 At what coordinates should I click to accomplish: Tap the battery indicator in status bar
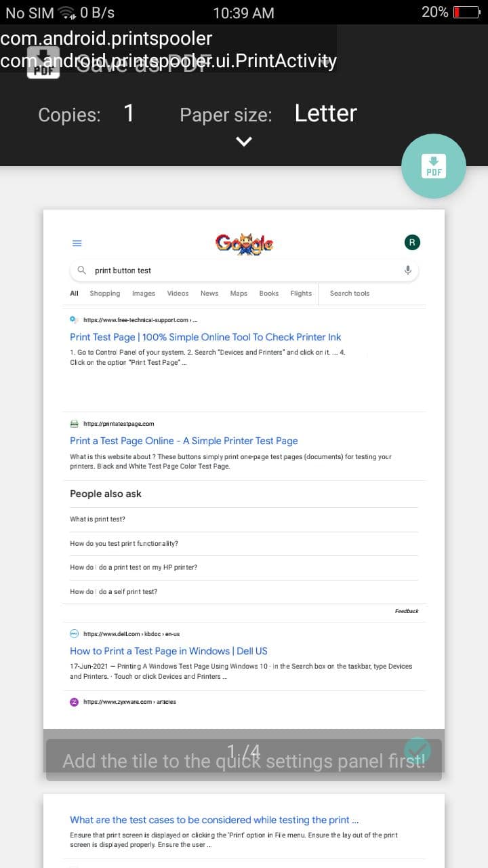[x=466, y=12]
